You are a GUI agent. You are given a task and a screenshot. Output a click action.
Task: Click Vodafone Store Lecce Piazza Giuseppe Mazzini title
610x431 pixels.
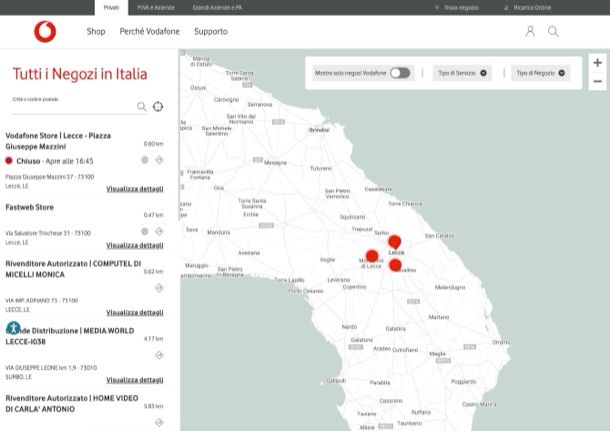(58, 141)
